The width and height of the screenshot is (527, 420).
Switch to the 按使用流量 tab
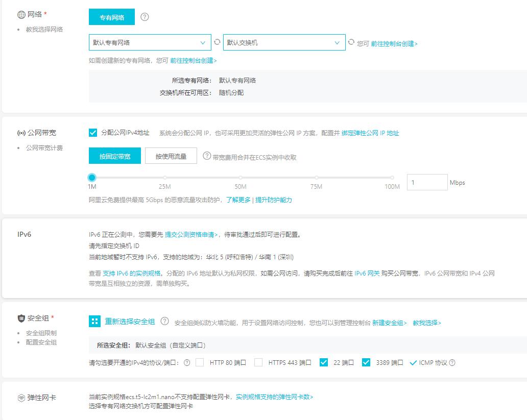(171, 155)
